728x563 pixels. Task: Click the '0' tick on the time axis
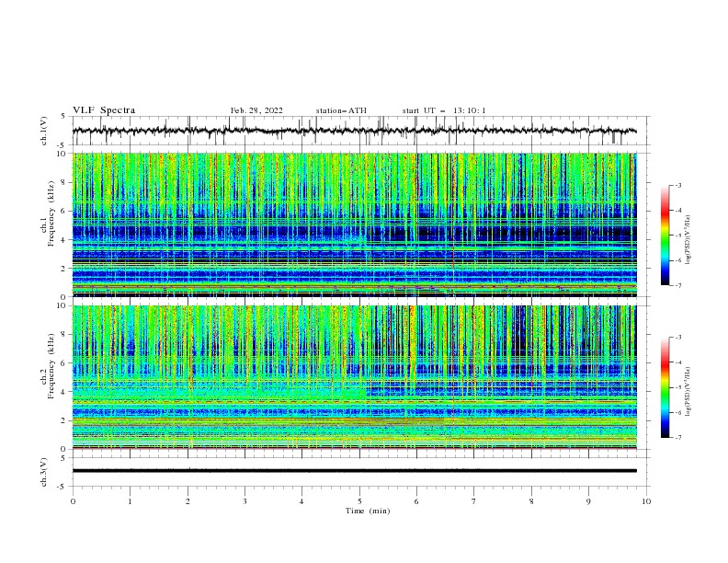(x=73, y=501)
